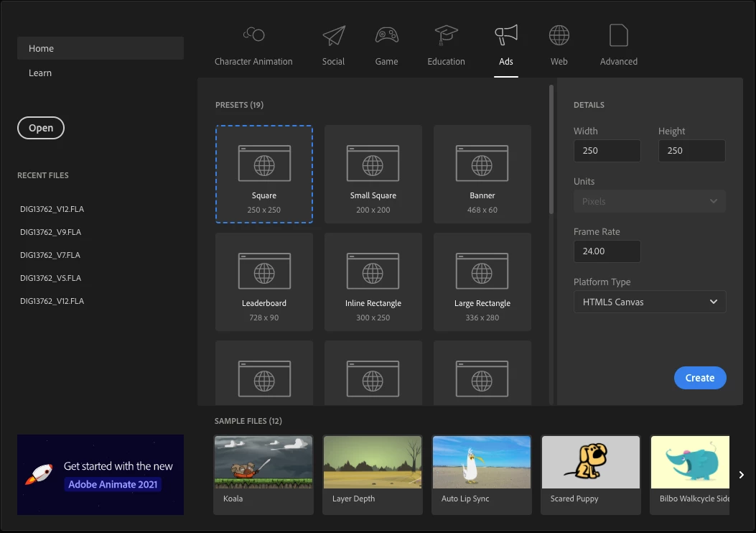This screenshot has width=756, height=533.
Task: Click the Open button
Action: [x=41, y=128]
